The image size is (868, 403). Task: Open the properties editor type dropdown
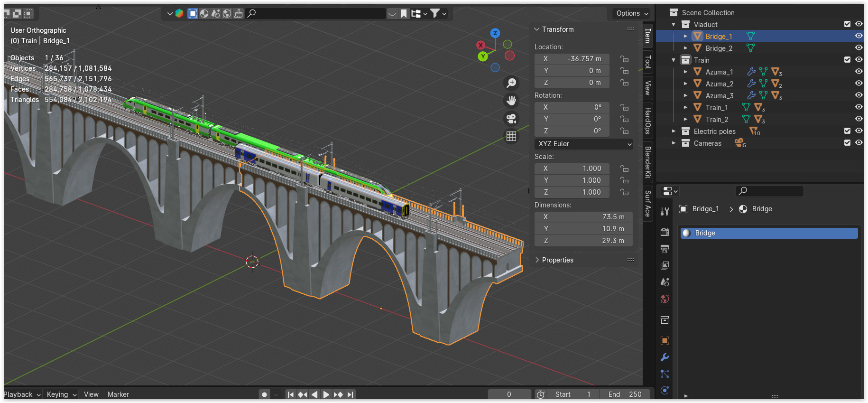(670, 191)
